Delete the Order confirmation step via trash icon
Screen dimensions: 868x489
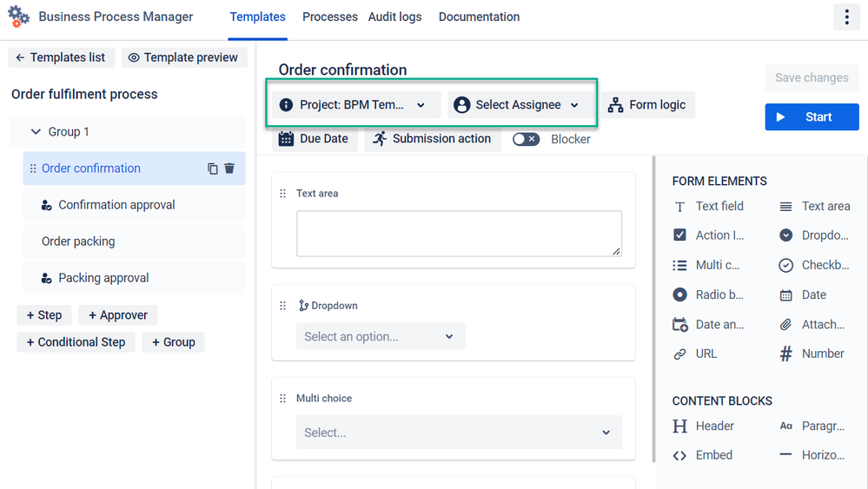tap(229, 169)
